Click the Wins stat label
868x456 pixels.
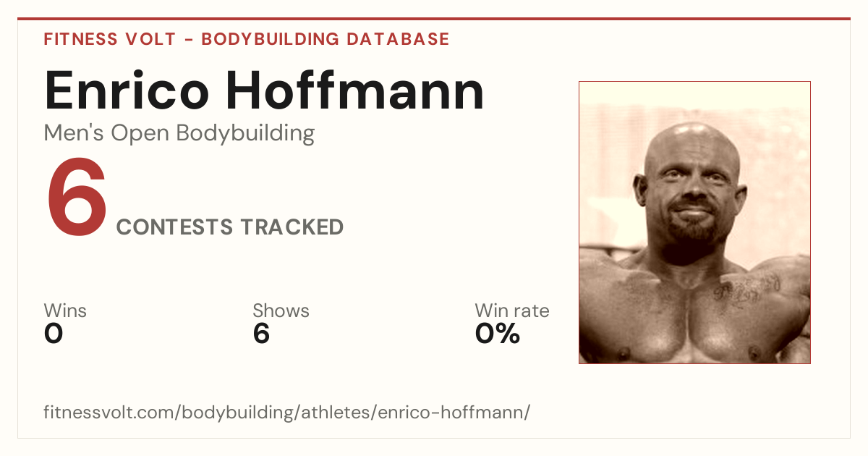point(65,311)
